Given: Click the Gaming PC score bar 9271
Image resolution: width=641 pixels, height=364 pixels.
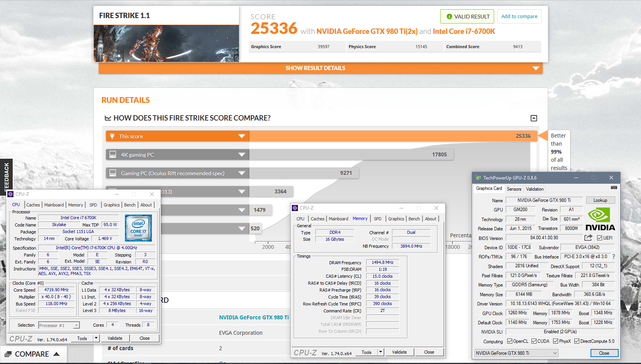Looking at the screenshot, I should 304,173.
